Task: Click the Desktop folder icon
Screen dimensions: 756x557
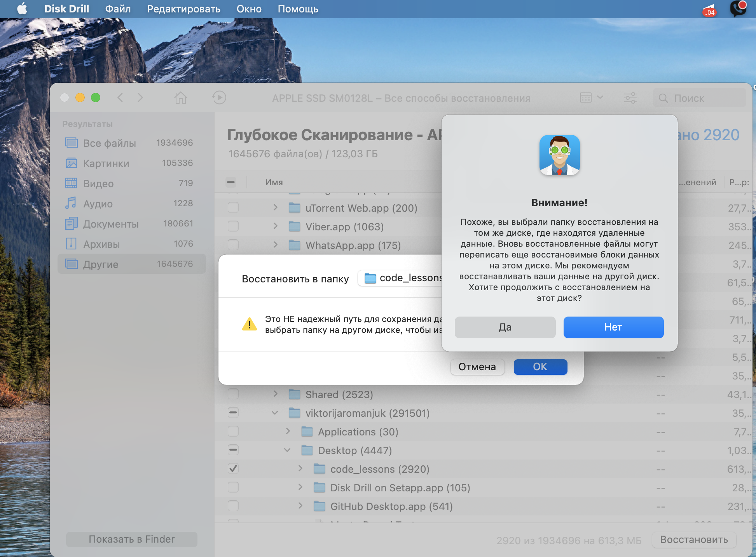Action: tap(307, 450)
